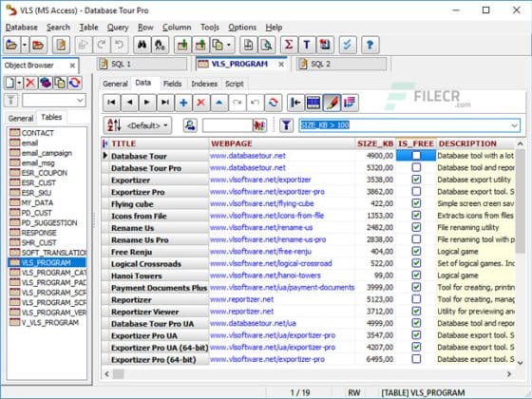Screen dimensions: 532x399
Task: Switch to General tab in Object Browser
Action: (x=21, y=118)
